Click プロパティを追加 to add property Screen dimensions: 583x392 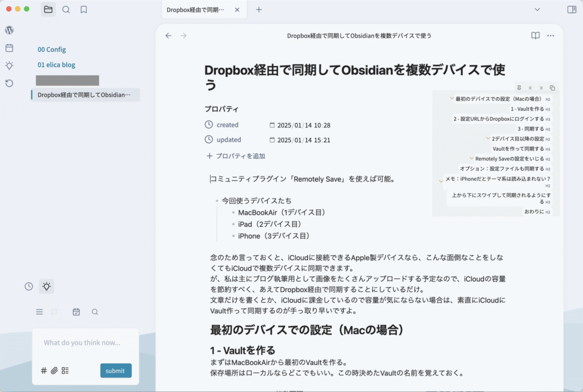[x=236, y=156]
